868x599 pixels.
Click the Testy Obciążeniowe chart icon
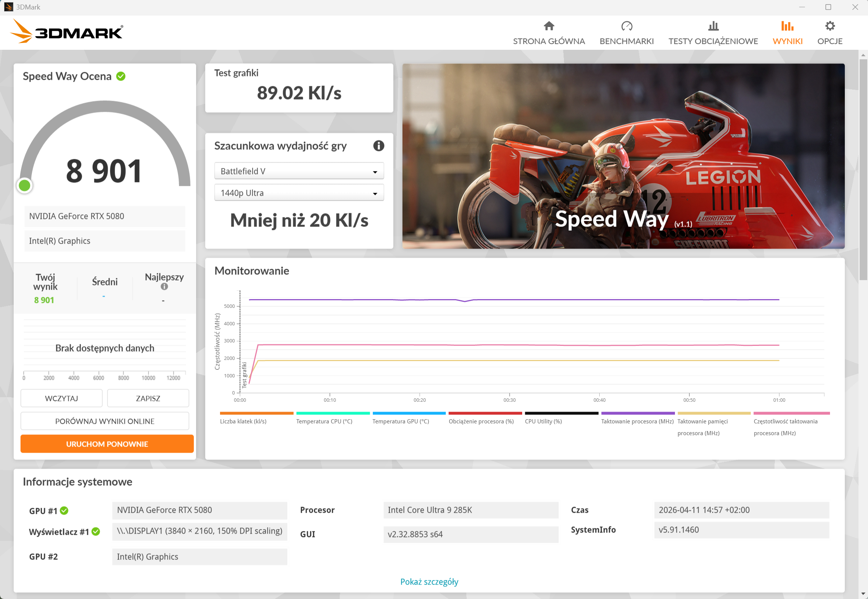tap(713, 26)
